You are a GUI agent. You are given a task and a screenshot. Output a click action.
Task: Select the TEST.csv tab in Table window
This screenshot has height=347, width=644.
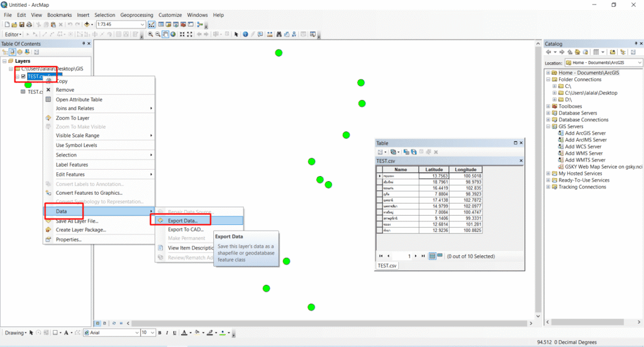click(387, 266)
